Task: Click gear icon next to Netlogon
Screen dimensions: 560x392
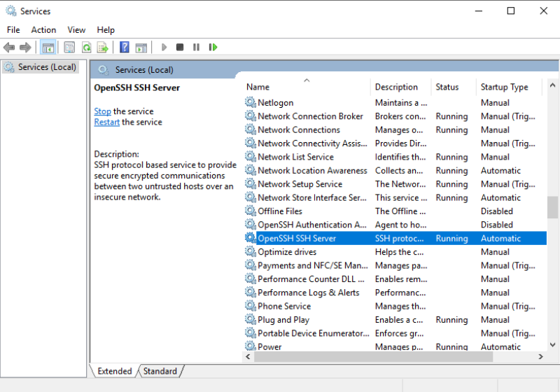Action: [x=251, y=102]
